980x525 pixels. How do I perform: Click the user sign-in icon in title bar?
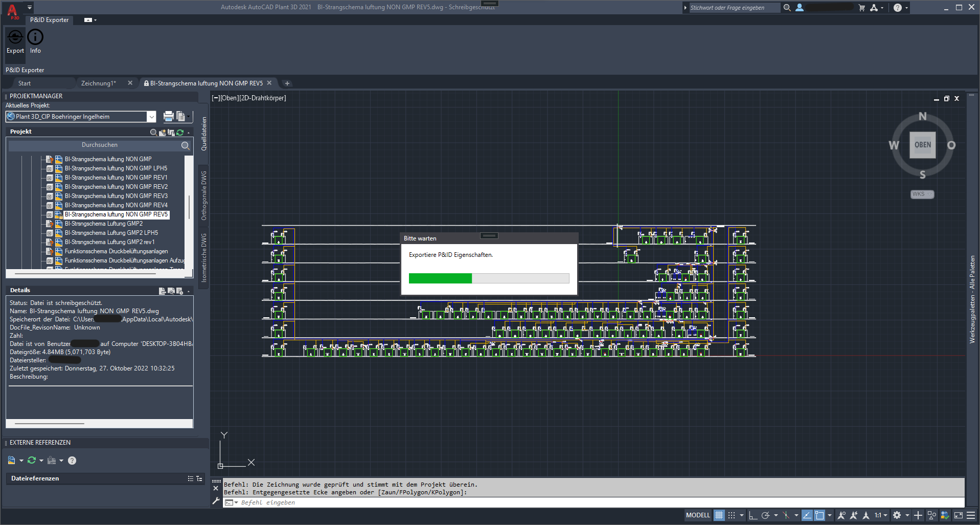tap(800, 8)
